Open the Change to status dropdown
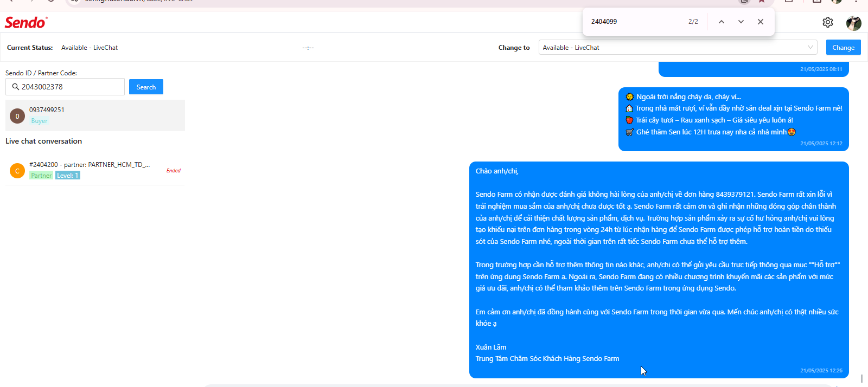The image size is (868, 387). [x=678, y=48]
